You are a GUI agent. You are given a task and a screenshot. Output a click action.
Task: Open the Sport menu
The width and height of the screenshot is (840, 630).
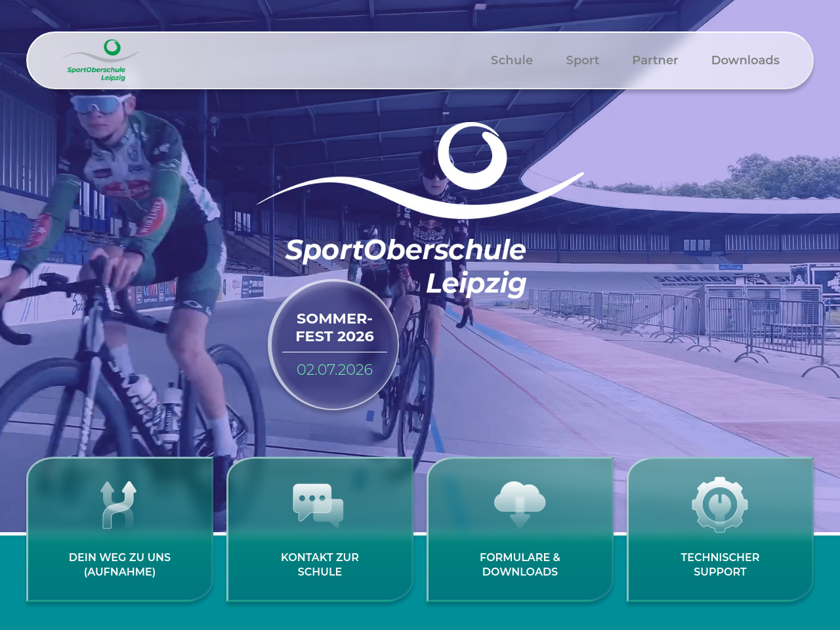(x=583, y=60)
